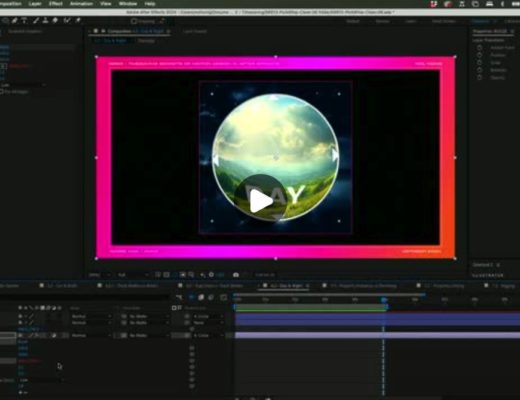Image resolution: width=520 pixels, height=400 pixels.
Task: Toggle the Pre-render checkbox in the left panel
Action: [x=2, y=91]
